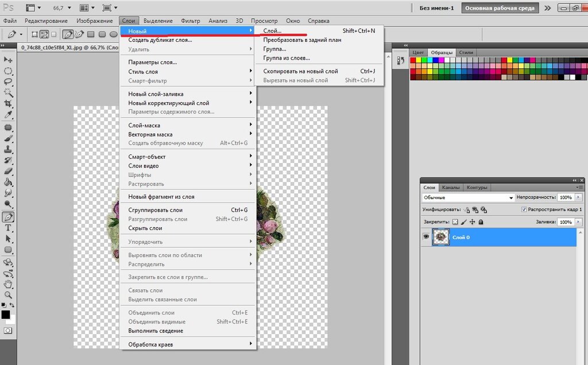588x365 pixels.
Task: Choose Ellipse shape in options bar
Action: (x=113, y=34)
